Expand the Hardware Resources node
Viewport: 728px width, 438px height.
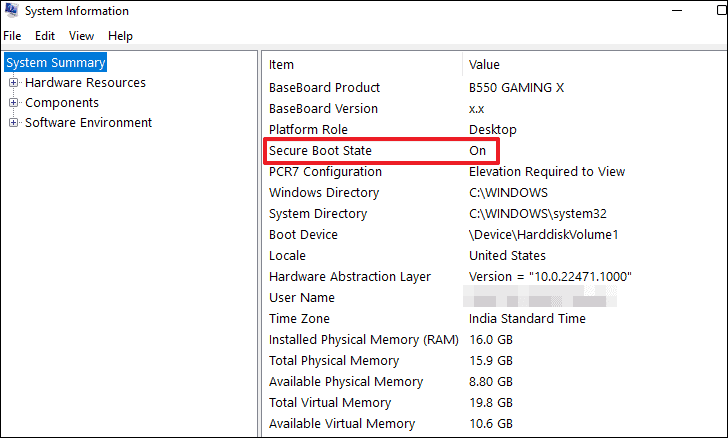coord(14,83)
